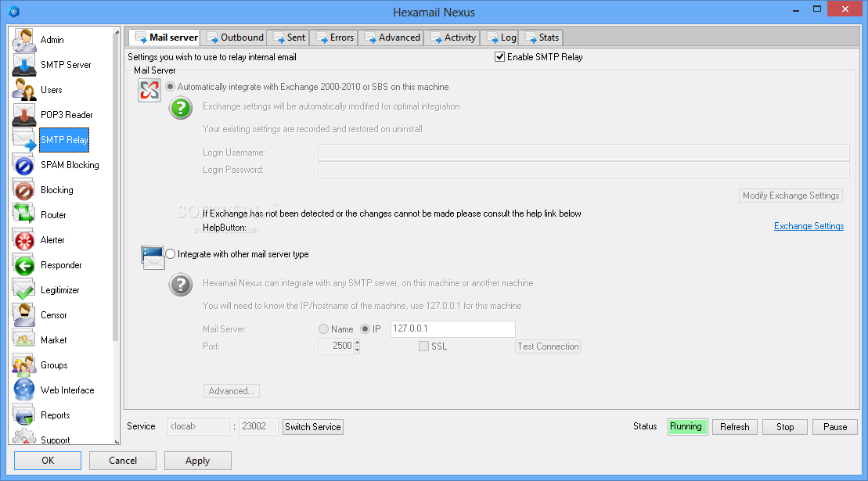Screen dimensions: 868x481
Task: Open the Outbound tab
Action: pos(234,38)
